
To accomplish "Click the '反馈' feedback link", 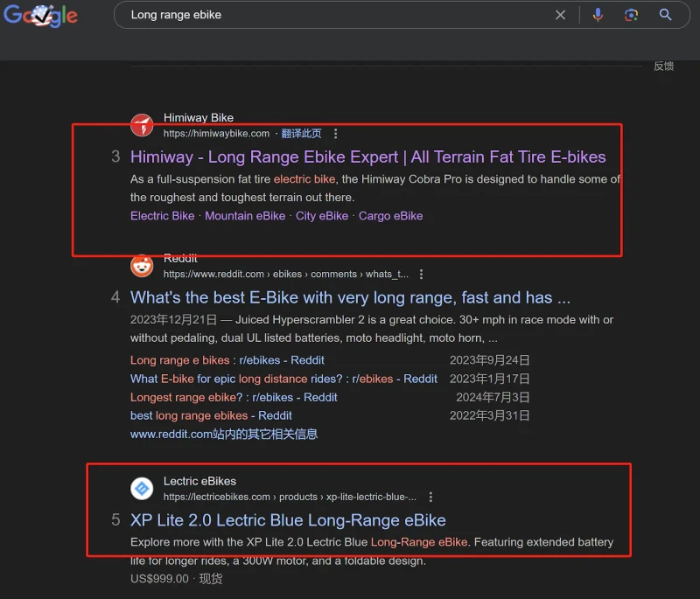I will 664,66.
